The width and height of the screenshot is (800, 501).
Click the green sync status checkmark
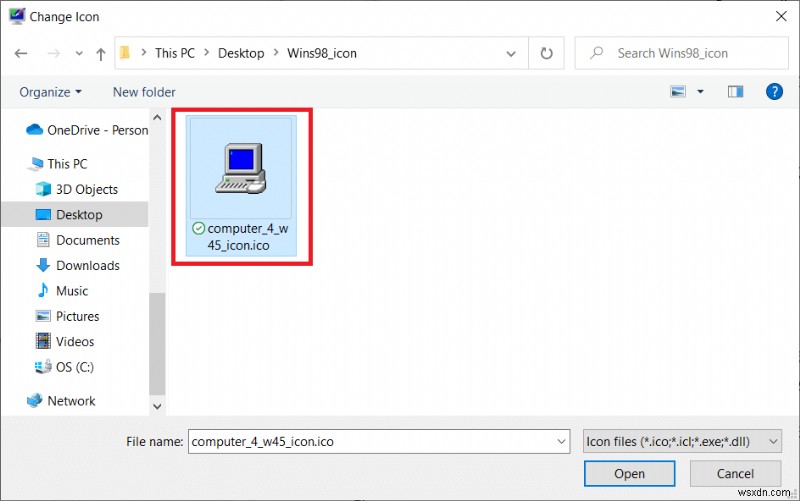[198, 229]
